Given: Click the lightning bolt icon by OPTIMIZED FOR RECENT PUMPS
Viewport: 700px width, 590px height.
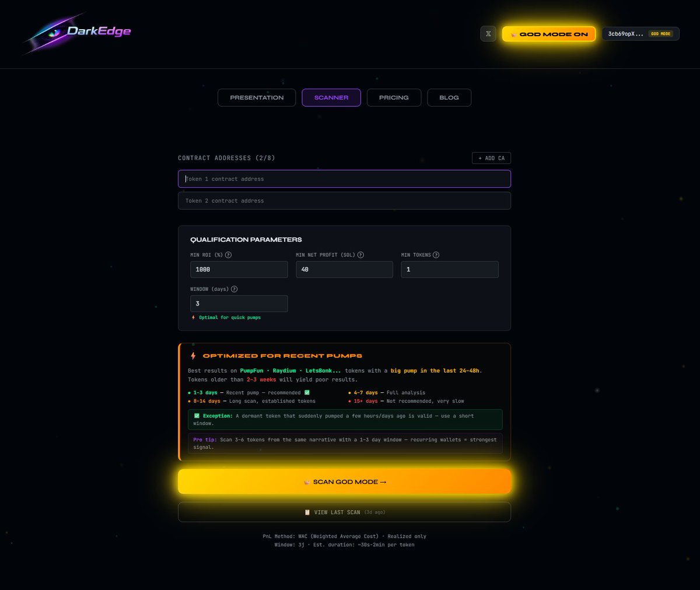Looking at the screenshot, I should point(193,356).
